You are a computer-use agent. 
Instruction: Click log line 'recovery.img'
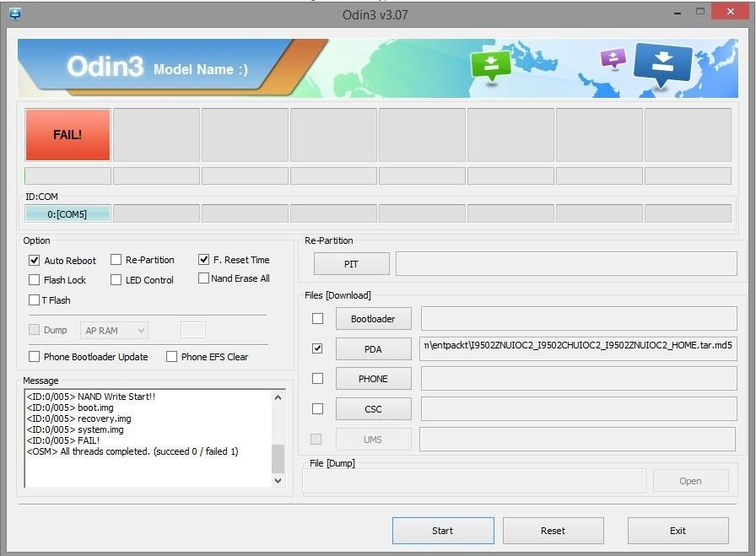(79, 418)
